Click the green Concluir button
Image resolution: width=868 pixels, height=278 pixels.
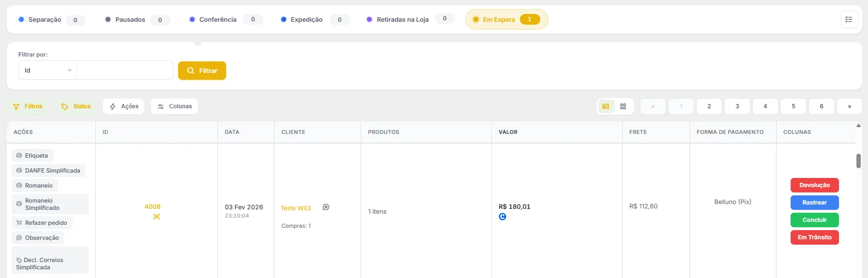pyautogui.click(x=815, y=220)
